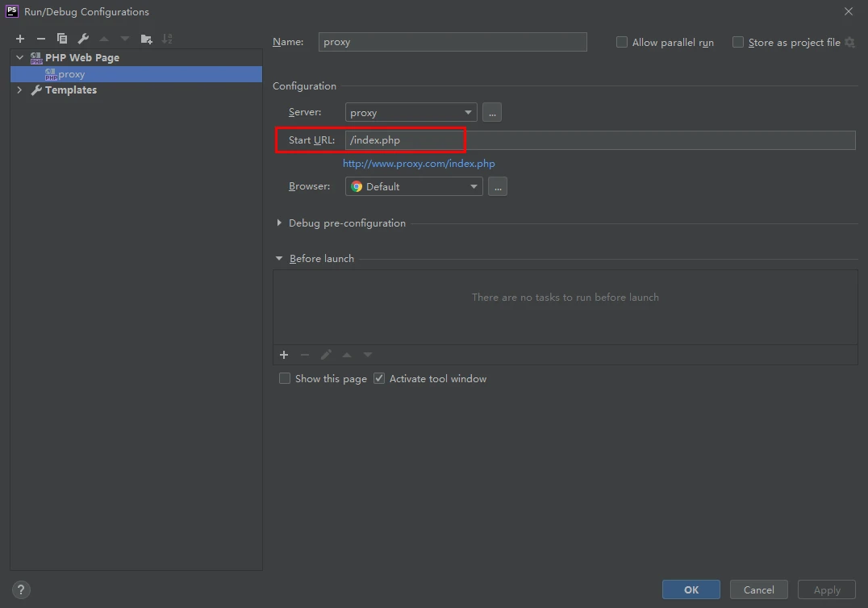Click the Move into new folder icon
Image resolution: width=868 pixels, height=608 pixels.
(x=146, y=39)
